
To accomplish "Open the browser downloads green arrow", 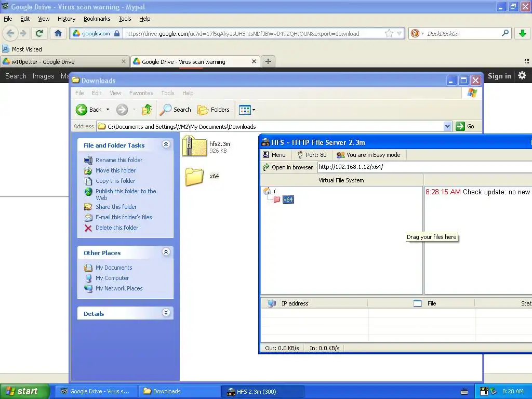I will click(x=523, y=33).
